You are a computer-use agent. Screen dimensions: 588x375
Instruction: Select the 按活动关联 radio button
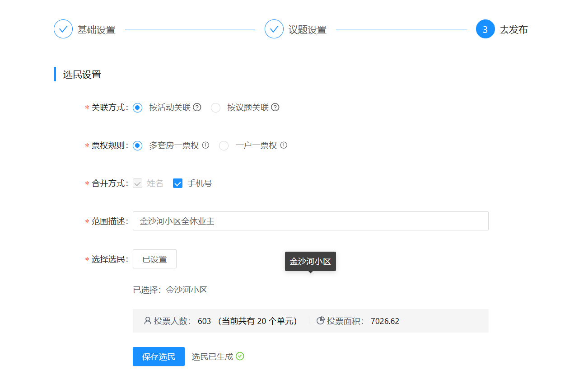(x=138, y=108)
